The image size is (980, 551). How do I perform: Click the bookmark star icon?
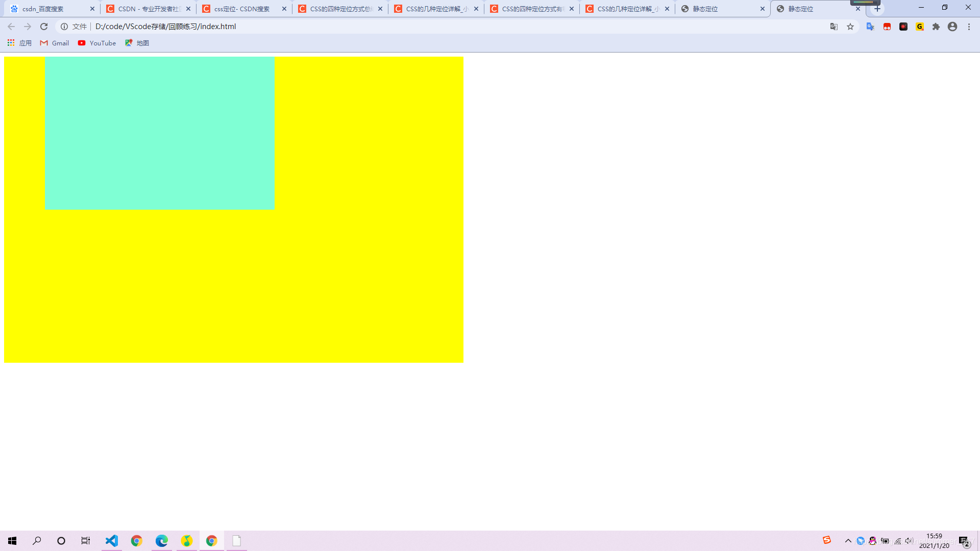click(850, 27)
